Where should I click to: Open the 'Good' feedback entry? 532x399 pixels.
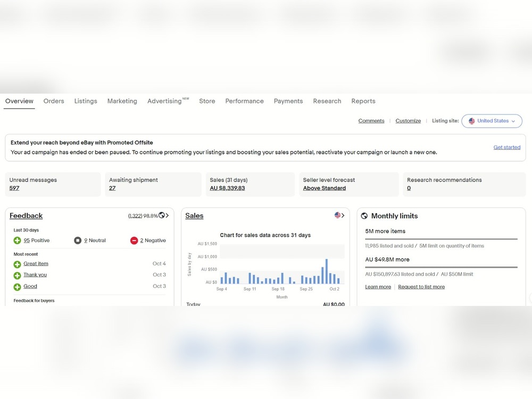click(30, 286)
